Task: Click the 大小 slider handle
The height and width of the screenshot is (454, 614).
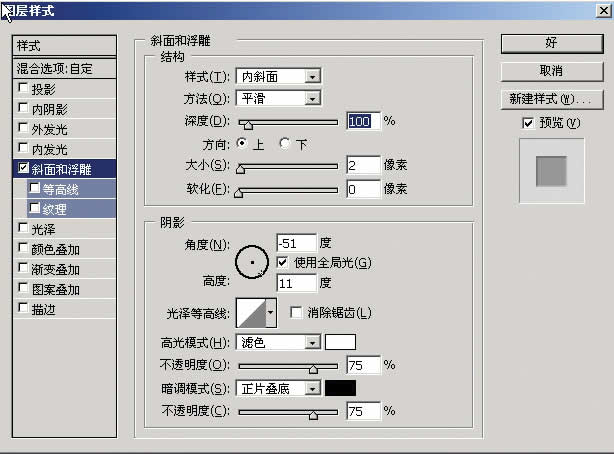Action: point(240,169)
